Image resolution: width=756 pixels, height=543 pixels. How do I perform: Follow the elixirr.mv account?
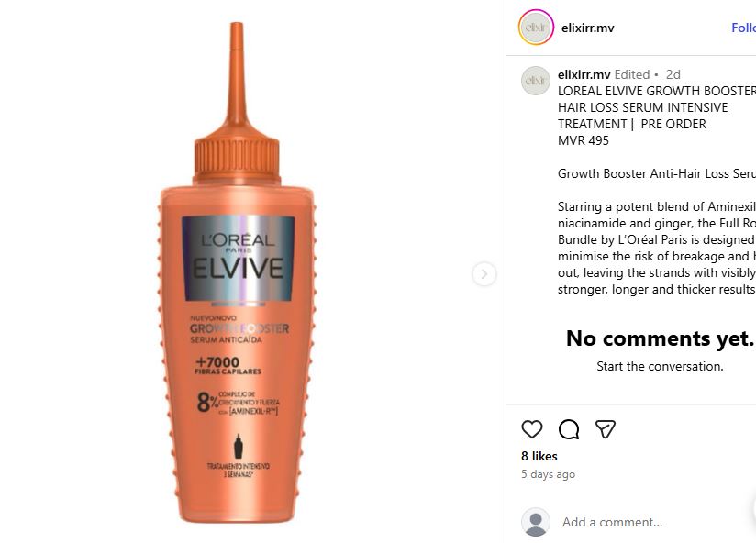click(x=743, y=28)
